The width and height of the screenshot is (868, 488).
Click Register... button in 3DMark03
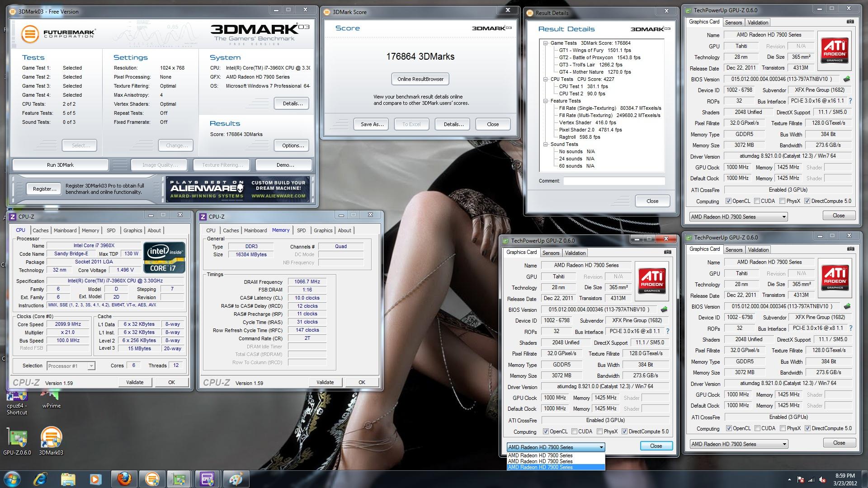44,189
